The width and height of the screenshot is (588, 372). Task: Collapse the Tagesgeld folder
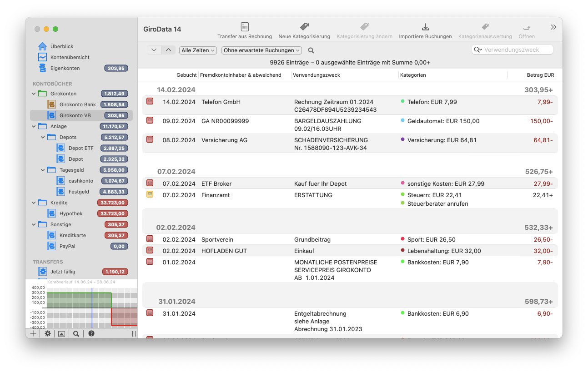tap(43, 170)
